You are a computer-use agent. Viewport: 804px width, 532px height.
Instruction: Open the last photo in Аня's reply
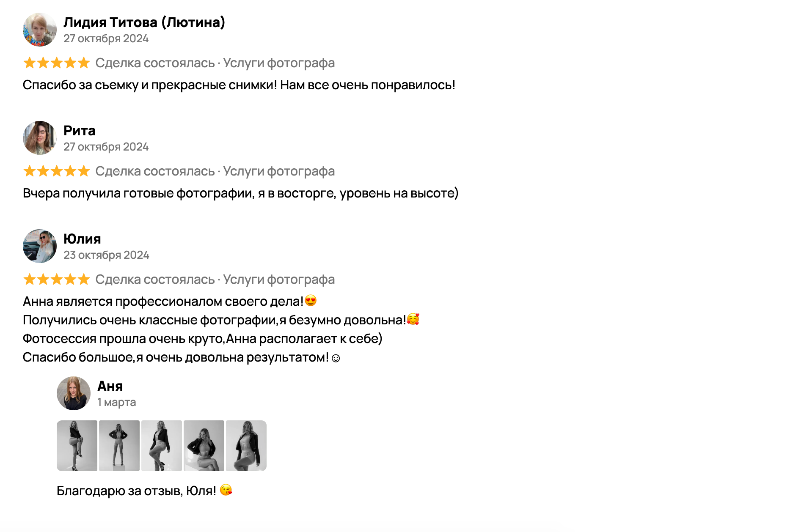pyautogui.click(x=246, y=445)
